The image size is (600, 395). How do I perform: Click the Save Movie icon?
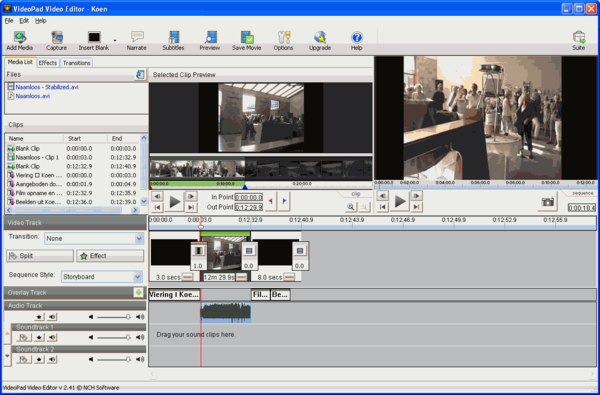[x=246, y=41]
